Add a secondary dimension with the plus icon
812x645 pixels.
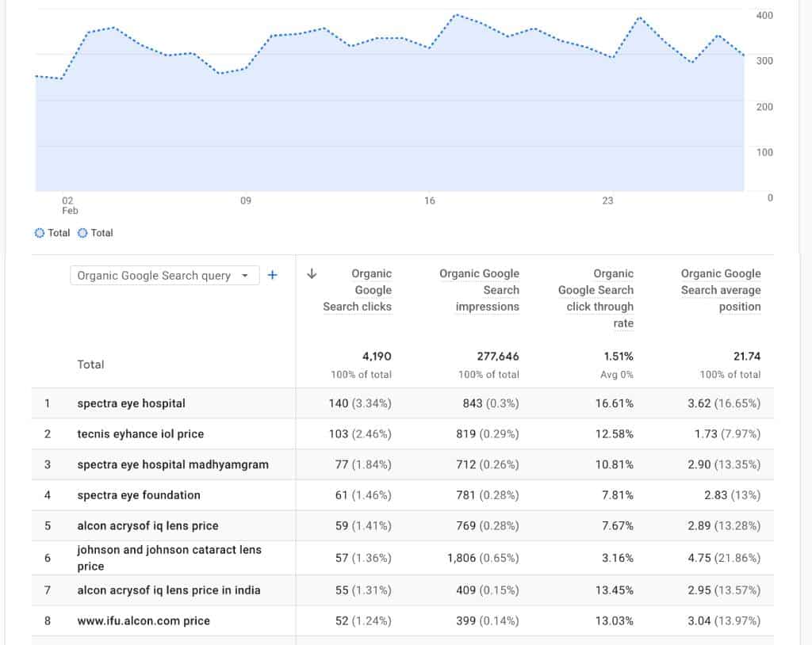tap(273, 275)
